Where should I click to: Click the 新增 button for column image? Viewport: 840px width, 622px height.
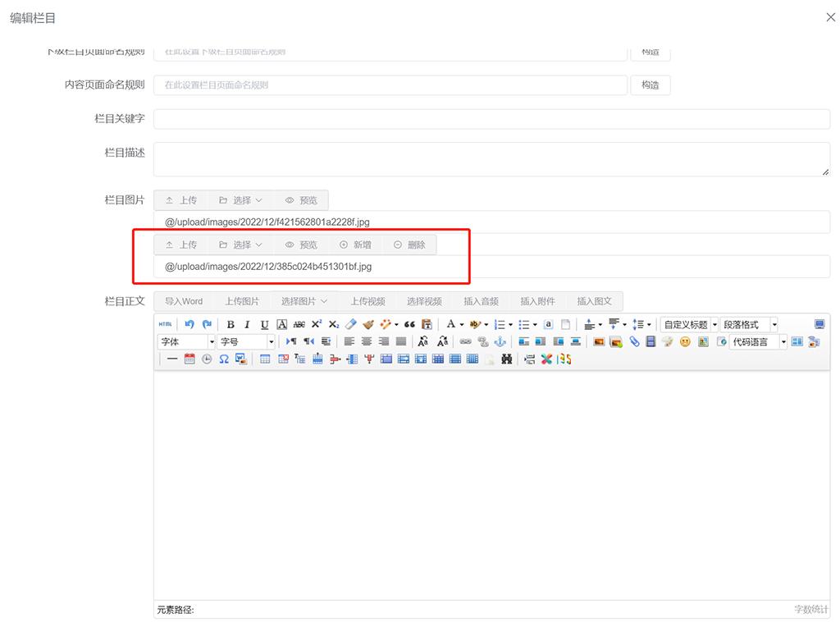coord(355,245)
